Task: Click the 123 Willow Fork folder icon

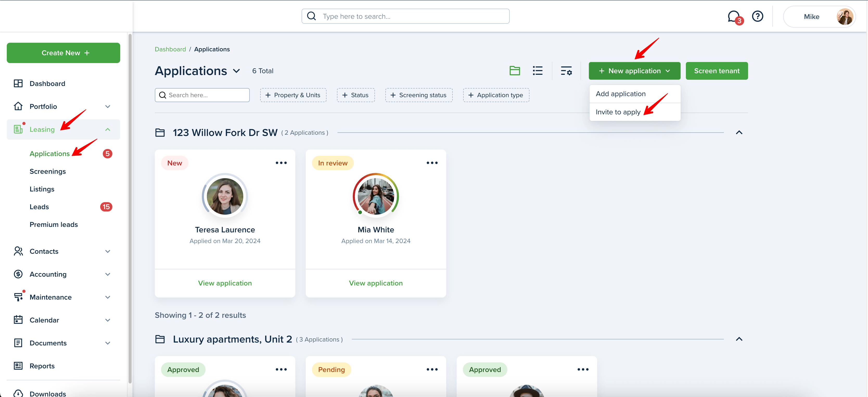Action: [160, 133]
